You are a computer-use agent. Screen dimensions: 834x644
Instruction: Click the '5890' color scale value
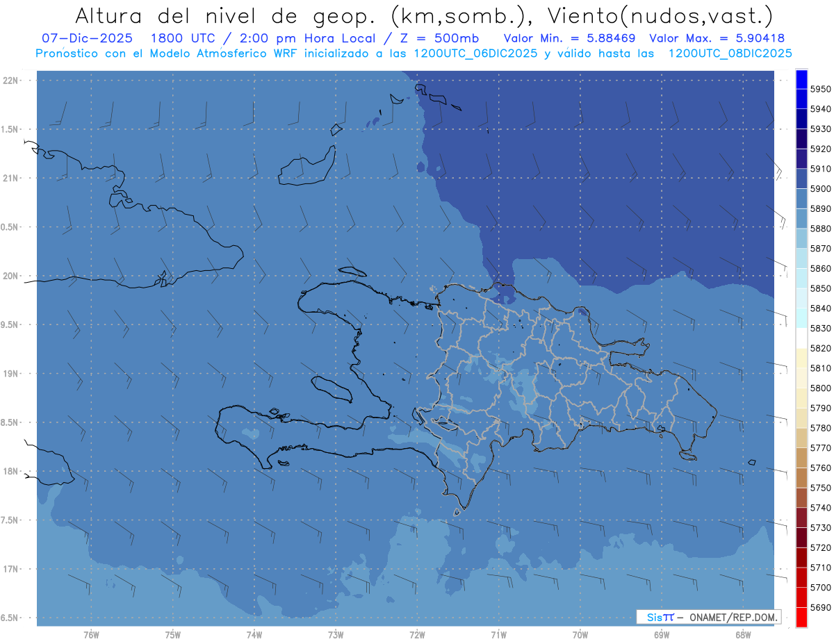821,208
